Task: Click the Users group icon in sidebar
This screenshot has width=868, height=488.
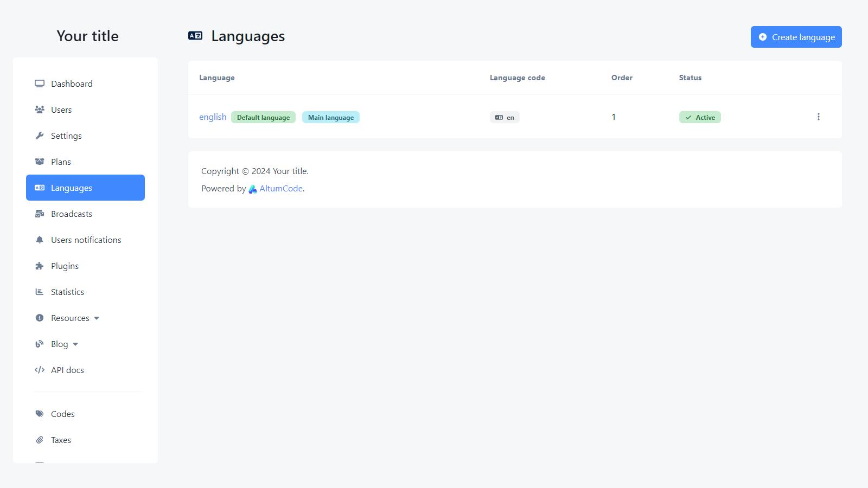Action: 39,110
